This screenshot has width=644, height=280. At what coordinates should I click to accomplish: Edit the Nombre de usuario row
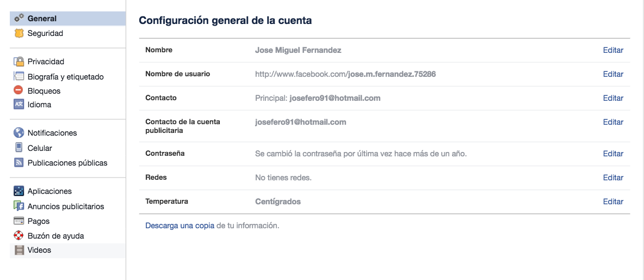(x=613, y=74)
